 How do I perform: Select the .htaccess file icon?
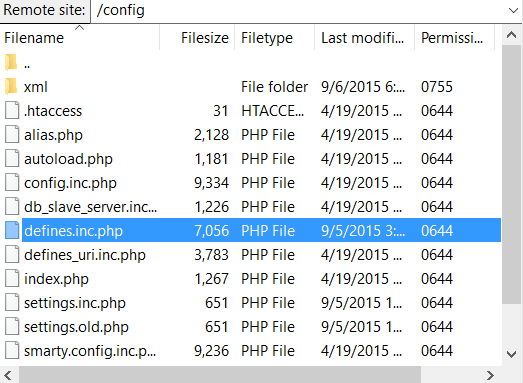12,111
